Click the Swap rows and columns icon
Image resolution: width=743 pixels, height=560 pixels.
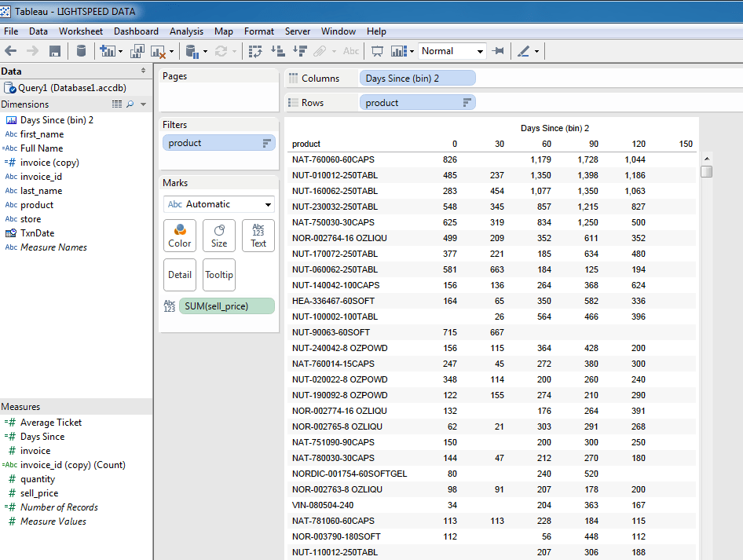pos(255,51)
